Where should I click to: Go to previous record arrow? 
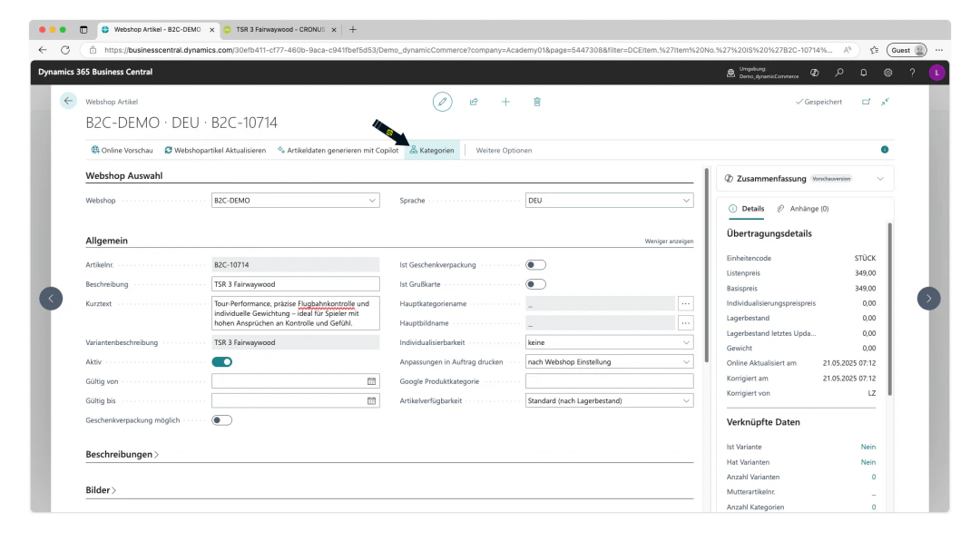[51, 298]
